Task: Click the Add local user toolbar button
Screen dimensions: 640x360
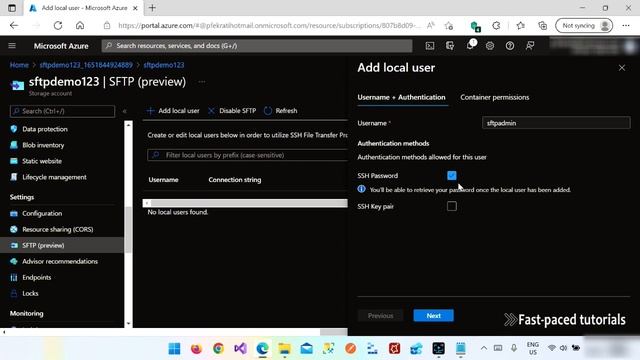Action: pos(173,111)
